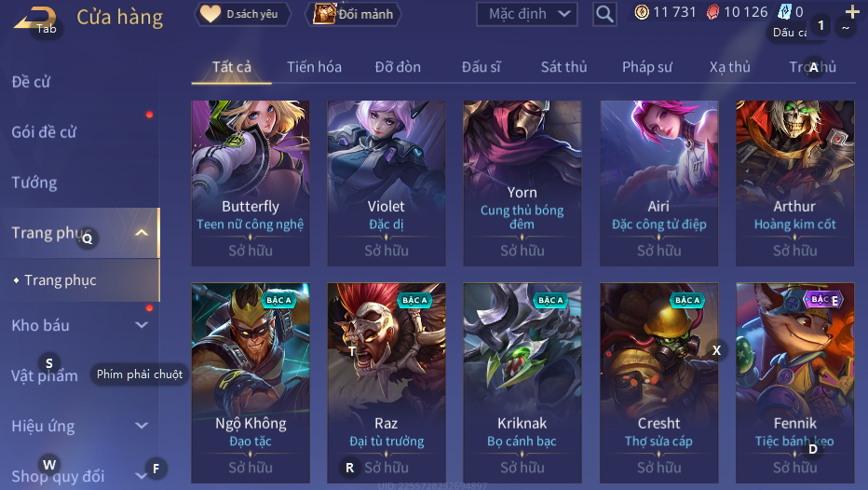Click the red ruby currency icon
Image resolution: width=868 pixels, height=490 pixels.
pos(713,12)
